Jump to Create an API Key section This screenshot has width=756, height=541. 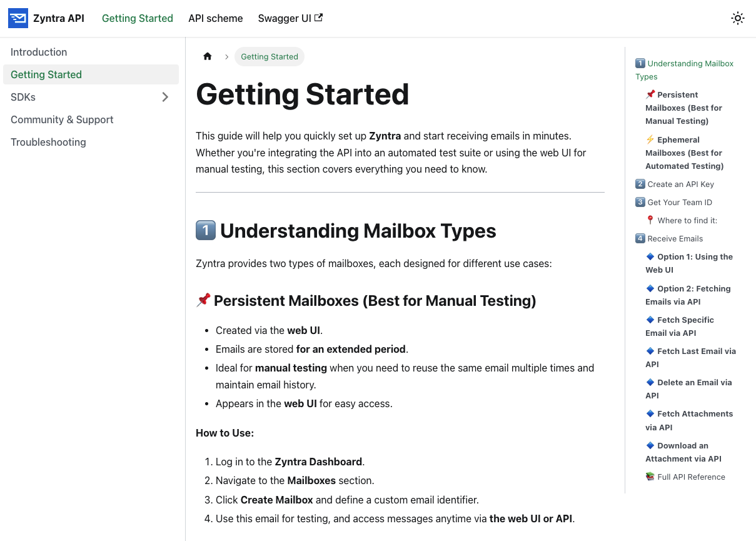[680, 184]
